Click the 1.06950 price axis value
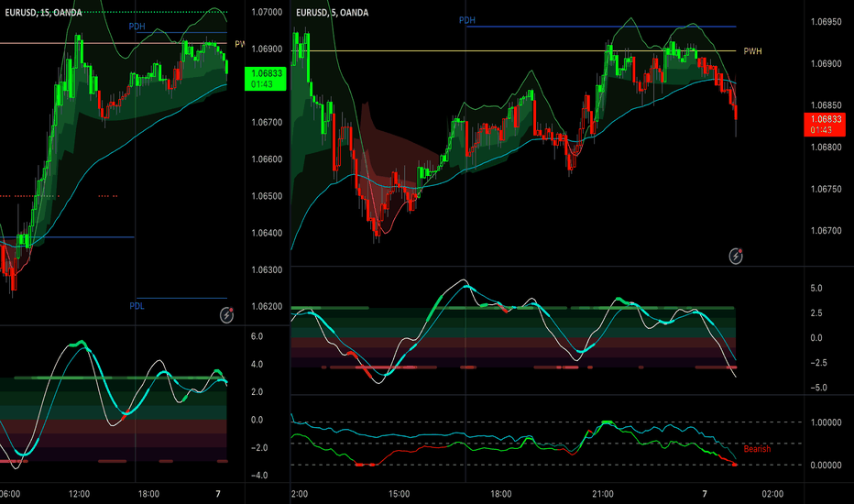 tap(827, 22)
